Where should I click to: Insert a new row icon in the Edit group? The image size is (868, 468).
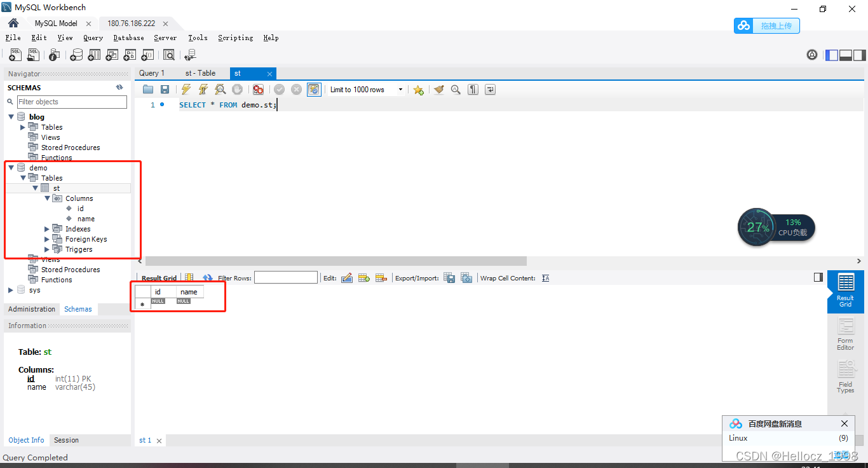[364, 278]
